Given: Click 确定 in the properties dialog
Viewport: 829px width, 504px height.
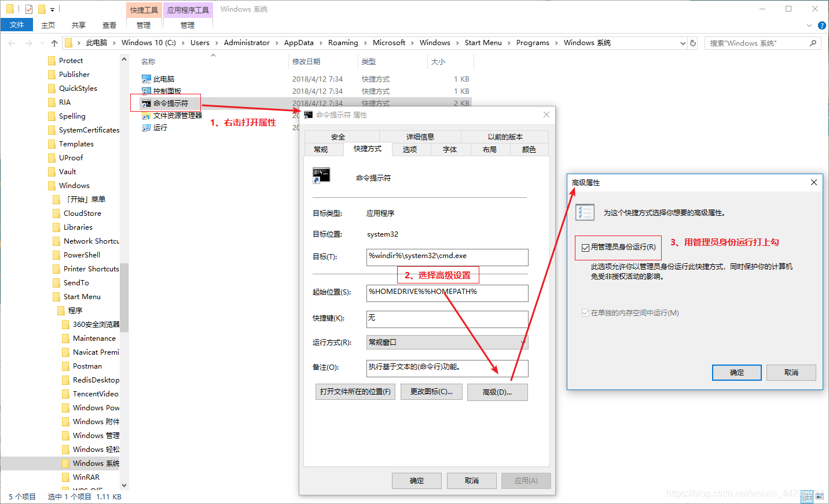Looking at the screenshot, I should pos(417,481).
